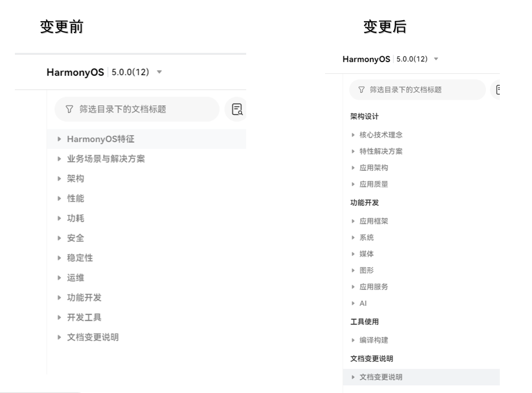Screen dimensions: 532x393
Task: Click the 功能开发 section heading in the 变更后 panel
Action: tap(365, 203)
